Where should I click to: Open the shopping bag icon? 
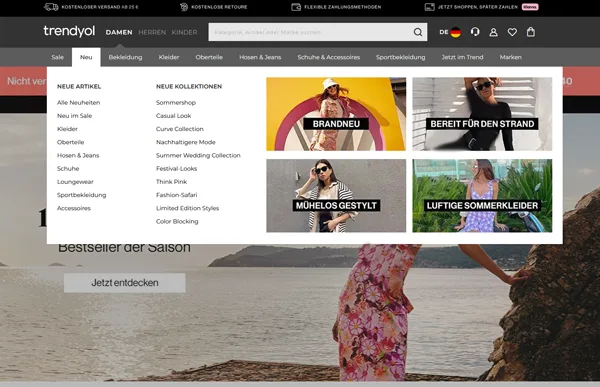[x=531, y=32]
